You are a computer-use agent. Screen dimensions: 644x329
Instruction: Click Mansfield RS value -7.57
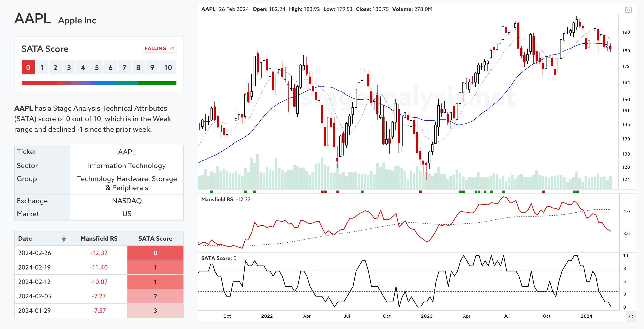(x=99, y=311)
